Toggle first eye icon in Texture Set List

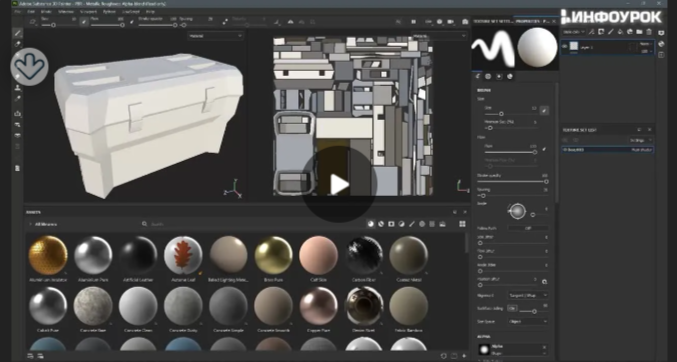pyautogui.click(x=565, y=140)
